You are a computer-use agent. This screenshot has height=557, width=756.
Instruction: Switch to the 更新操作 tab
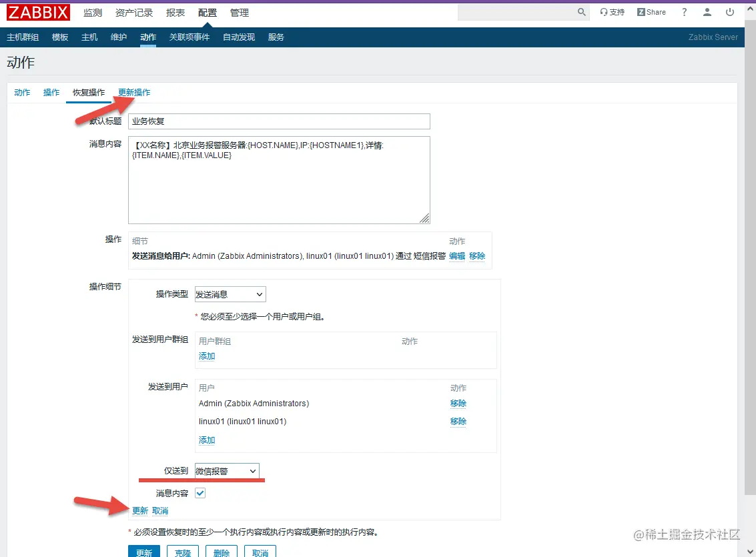(x=134, y=93)
